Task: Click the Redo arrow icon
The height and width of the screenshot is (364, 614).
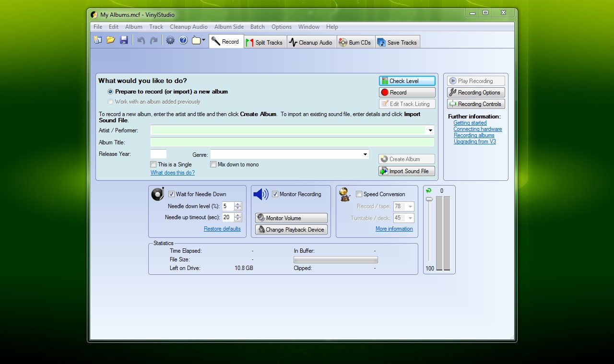Action: tap(154, 40)
